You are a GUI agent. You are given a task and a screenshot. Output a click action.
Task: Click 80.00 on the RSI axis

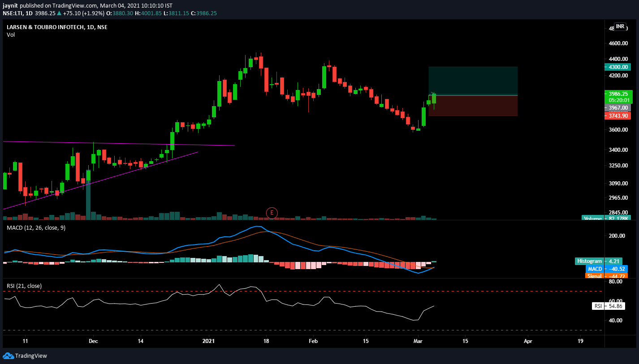615,282
